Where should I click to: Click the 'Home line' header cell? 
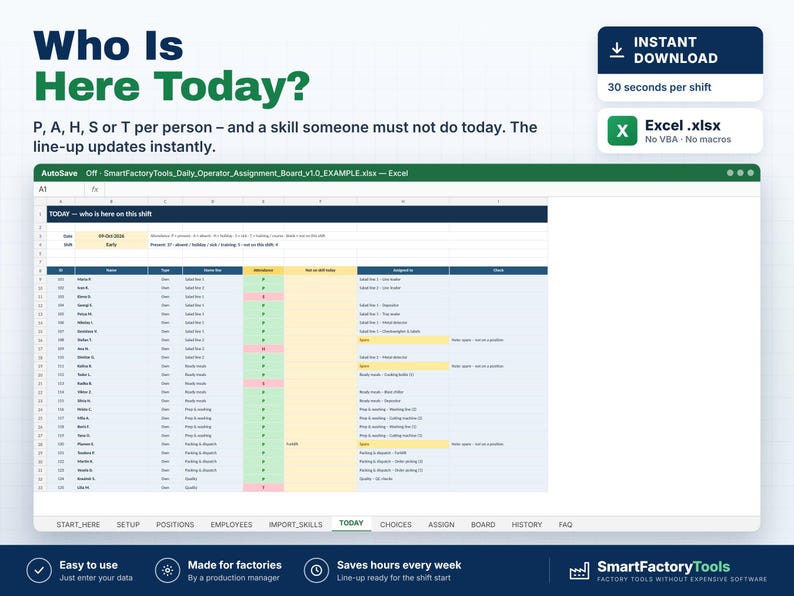(x=213, y=270)
